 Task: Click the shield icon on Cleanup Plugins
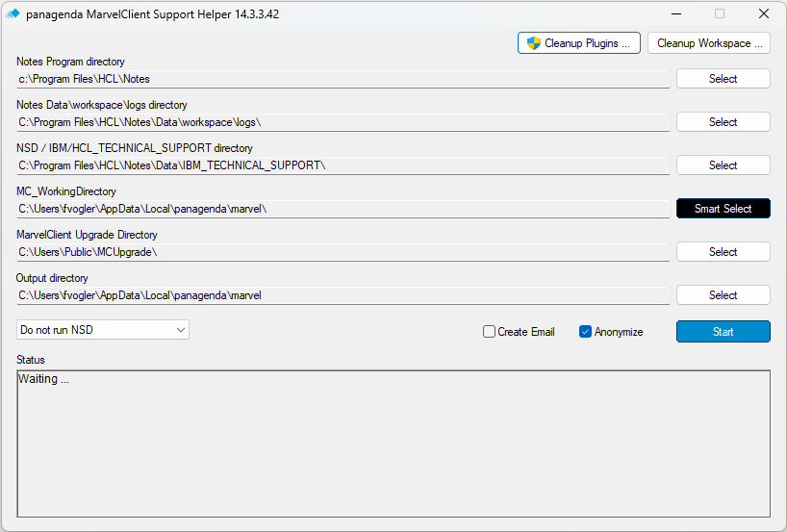click(x=534, y=43)
